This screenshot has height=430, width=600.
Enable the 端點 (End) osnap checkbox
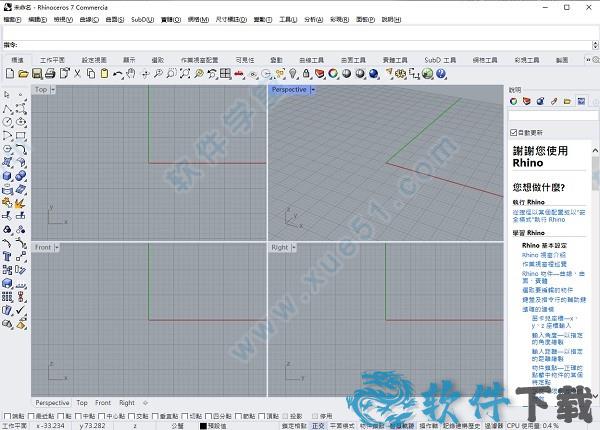[x=7, y=415]
